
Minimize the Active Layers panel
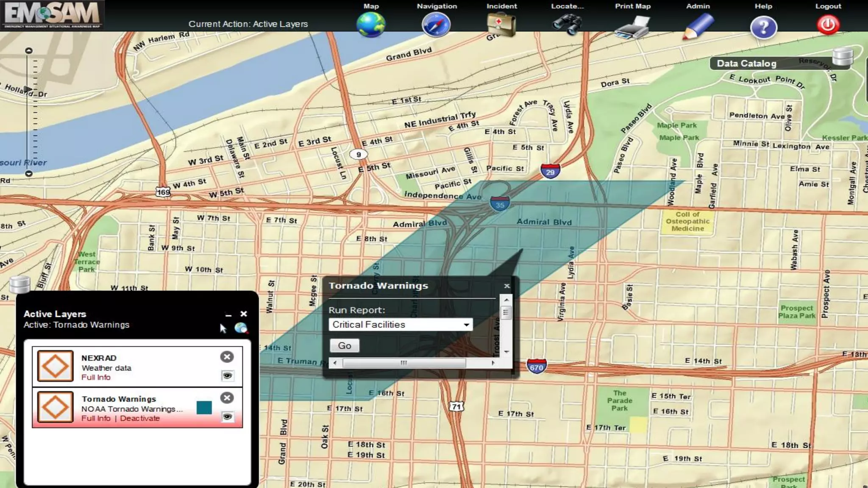point(228,314)
